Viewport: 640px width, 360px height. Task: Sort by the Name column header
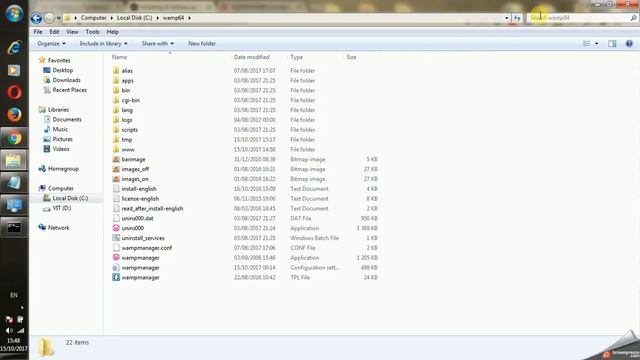119,57
